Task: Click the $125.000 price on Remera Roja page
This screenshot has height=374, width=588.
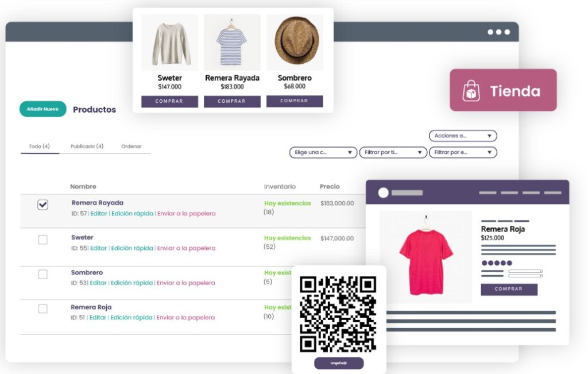Action: (492, 238)
